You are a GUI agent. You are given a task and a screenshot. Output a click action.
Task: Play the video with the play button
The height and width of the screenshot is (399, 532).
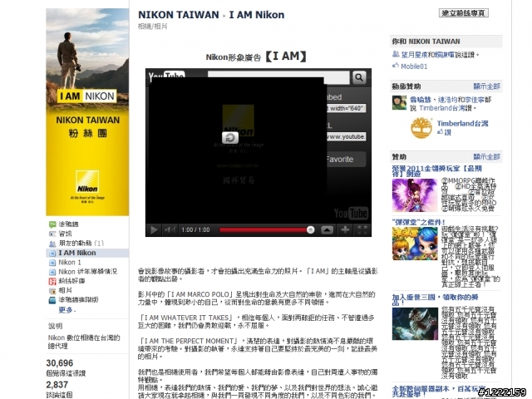pos(154,229)
